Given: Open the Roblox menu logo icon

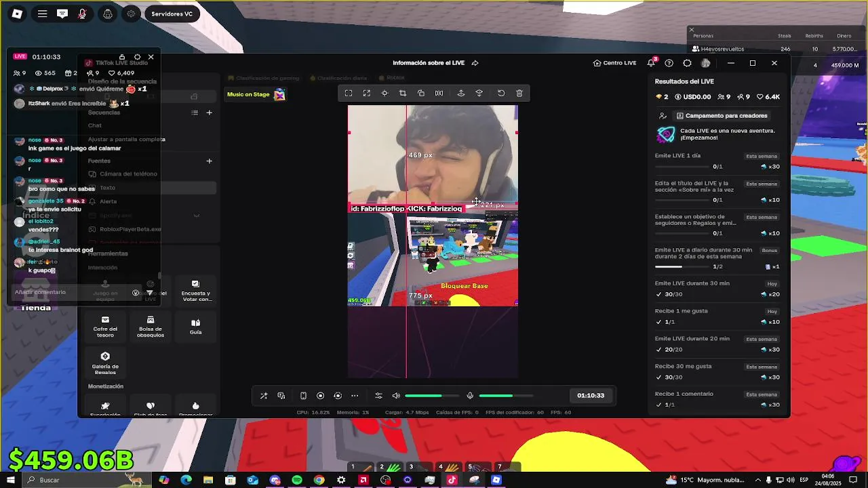Looking at the screenshot, I should pyautogui.click(x=17, y=14).
